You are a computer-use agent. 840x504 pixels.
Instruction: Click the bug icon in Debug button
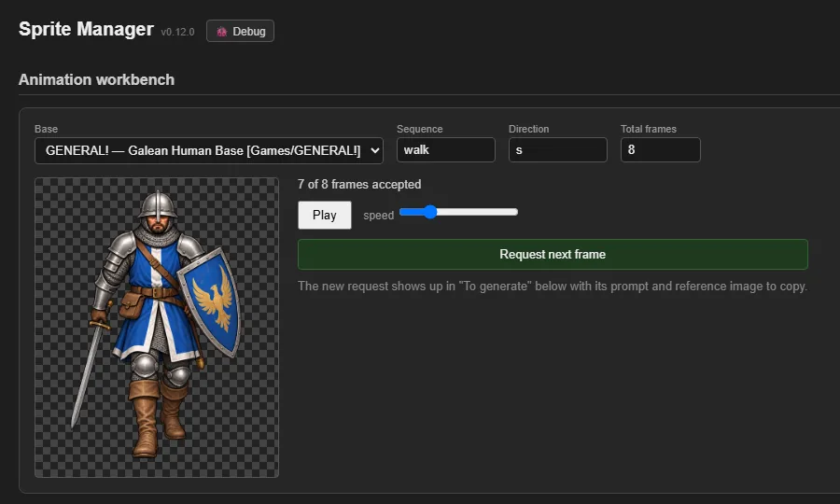click(x=222, y=32)
